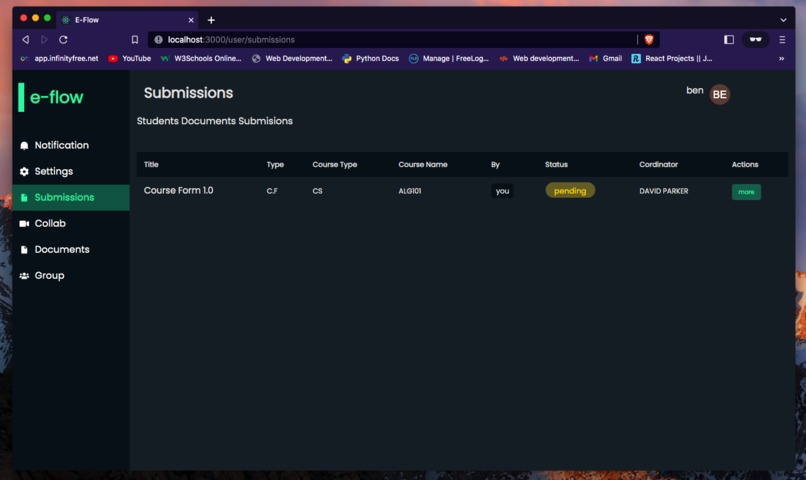Image resolution: width=806 pixels, height=480 pixels.
Task: Open the browser hamburger menu
Action: point(782,40)
